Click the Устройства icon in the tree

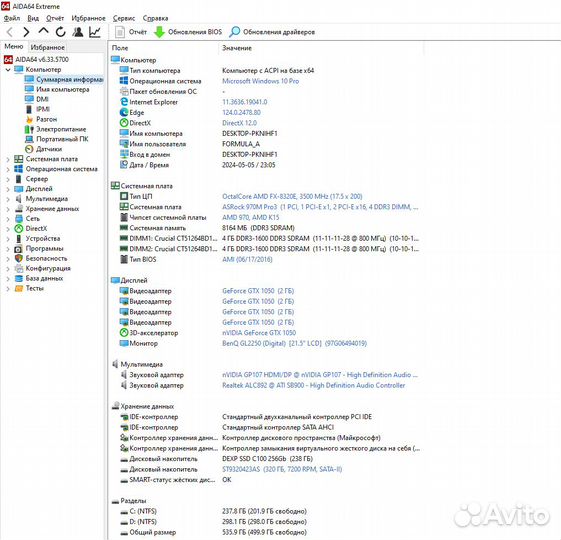point(19,239)
